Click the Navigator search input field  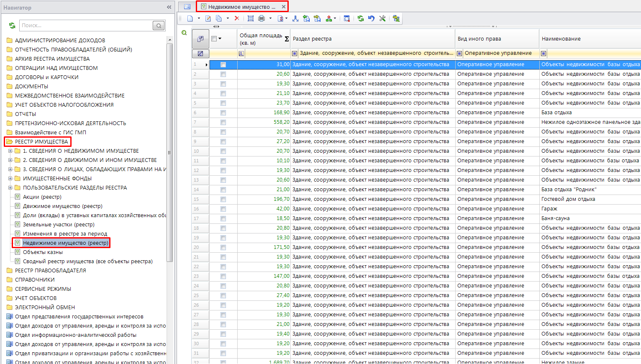[86, 26]
